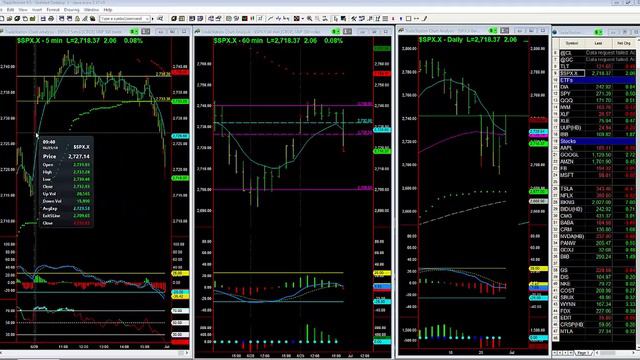The height and width of the screenshot is (360, 640).
Task: Click the save (floppy disk) toolbar icon
Action: tap(43, 18)
